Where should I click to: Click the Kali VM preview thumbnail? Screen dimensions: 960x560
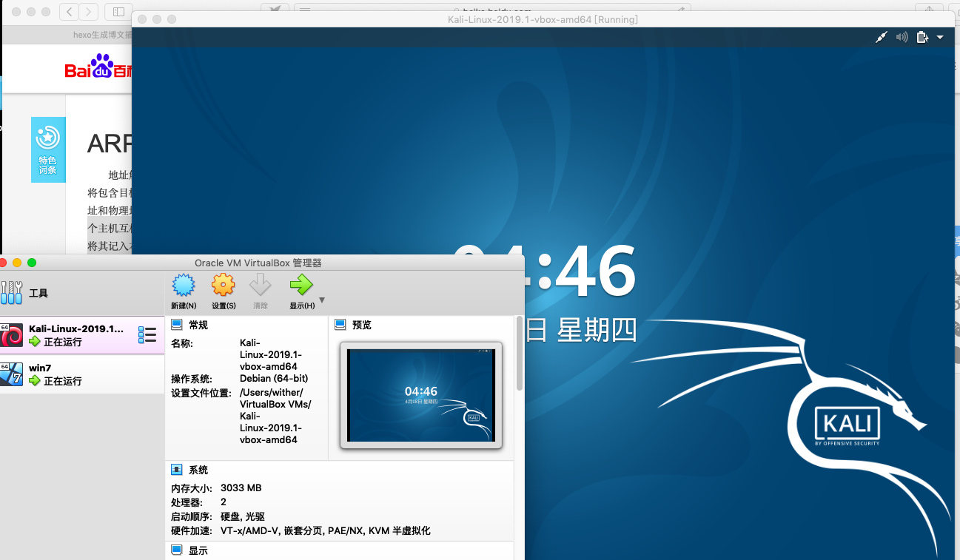420,395
